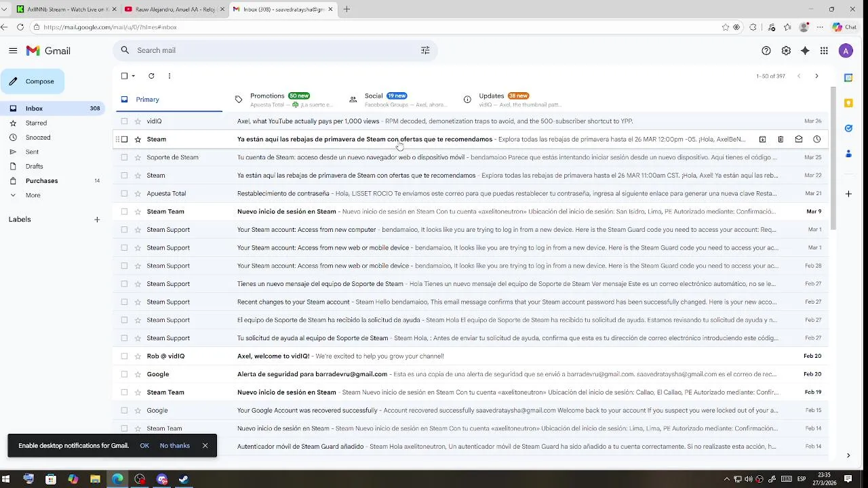Open the select dropdown arrow beside checkbox

point(134,76)
